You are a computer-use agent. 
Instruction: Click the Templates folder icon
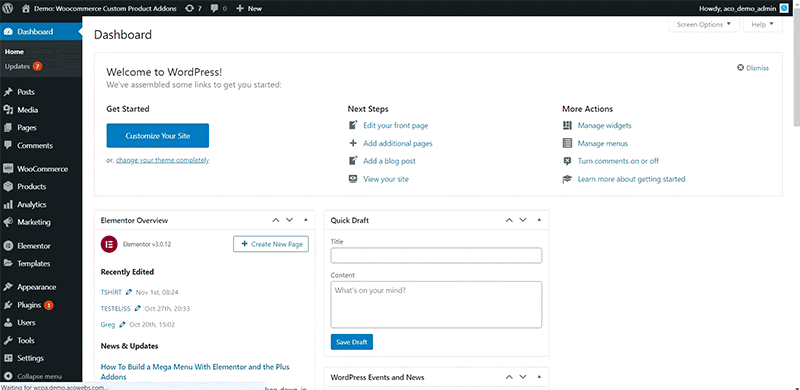[x=8, y=264]
